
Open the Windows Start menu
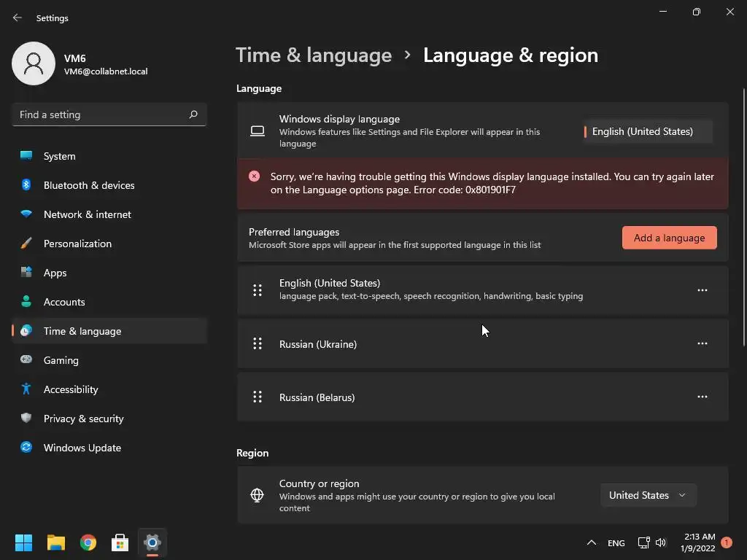click(x=23, y=542)
